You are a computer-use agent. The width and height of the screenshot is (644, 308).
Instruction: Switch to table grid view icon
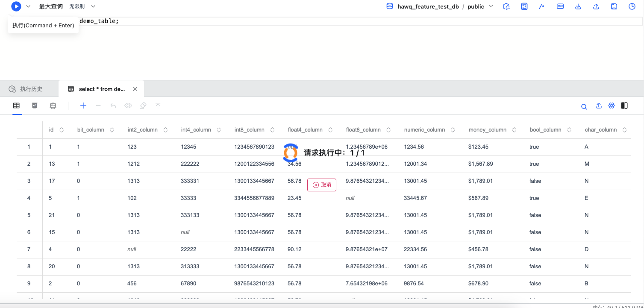[x=16, y=106]
